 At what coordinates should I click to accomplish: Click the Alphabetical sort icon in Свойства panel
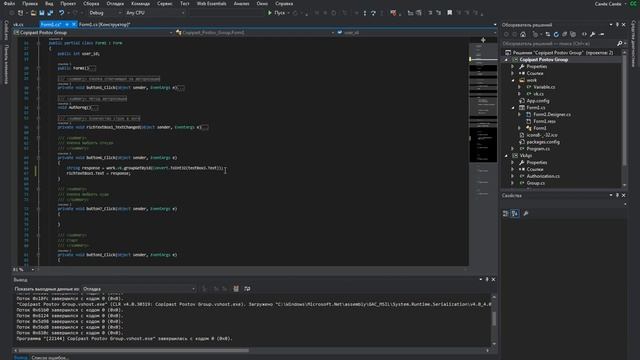515,213
